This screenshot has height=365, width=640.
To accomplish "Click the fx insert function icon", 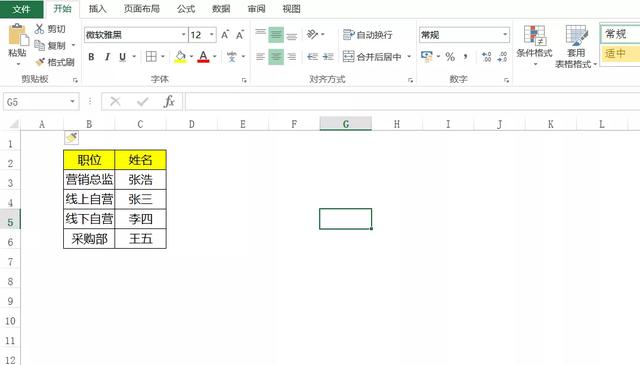I will pyautogui.click(x=169, y=101).
